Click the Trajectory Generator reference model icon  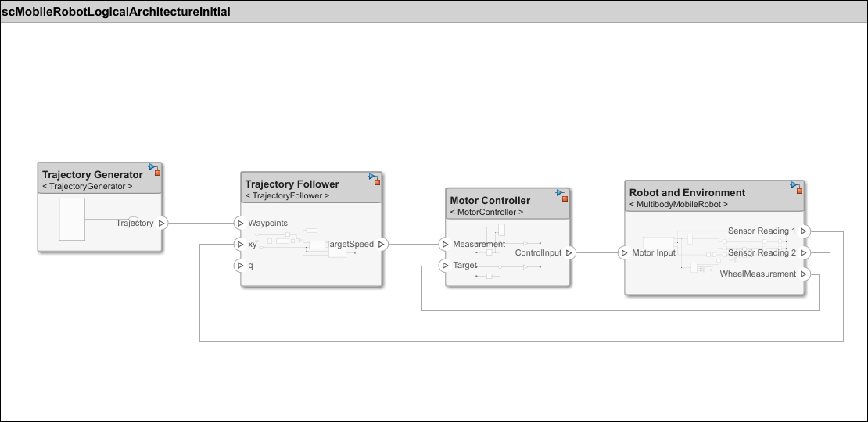click(x=155, y=170)
